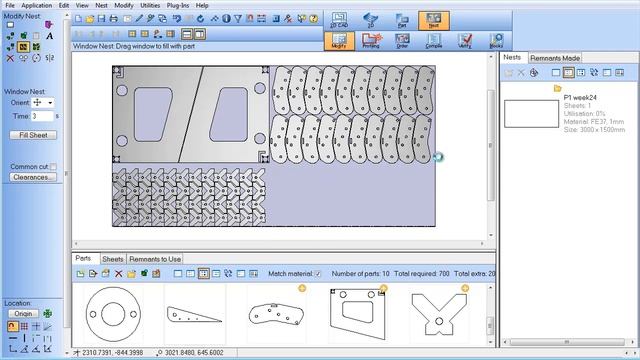640x360 pixels.
Task: Click the filter funnel icon
Action: pyautogui.click(x=238, y=19)
